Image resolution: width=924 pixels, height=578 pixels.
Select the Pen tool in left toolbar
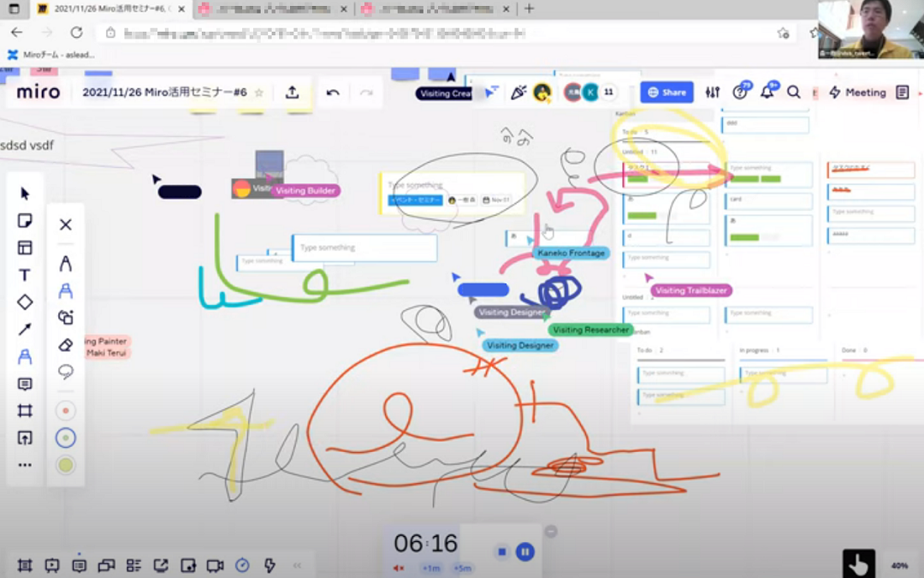pos(25,356)
